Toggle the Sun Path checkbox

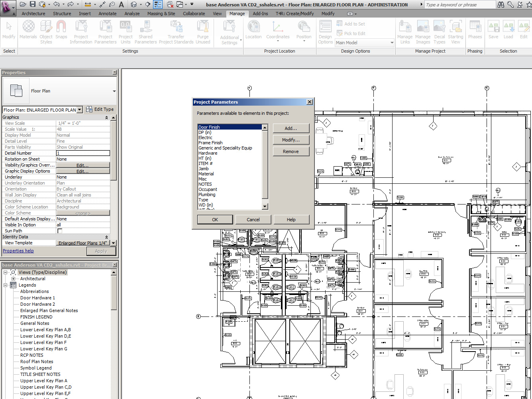60,231
